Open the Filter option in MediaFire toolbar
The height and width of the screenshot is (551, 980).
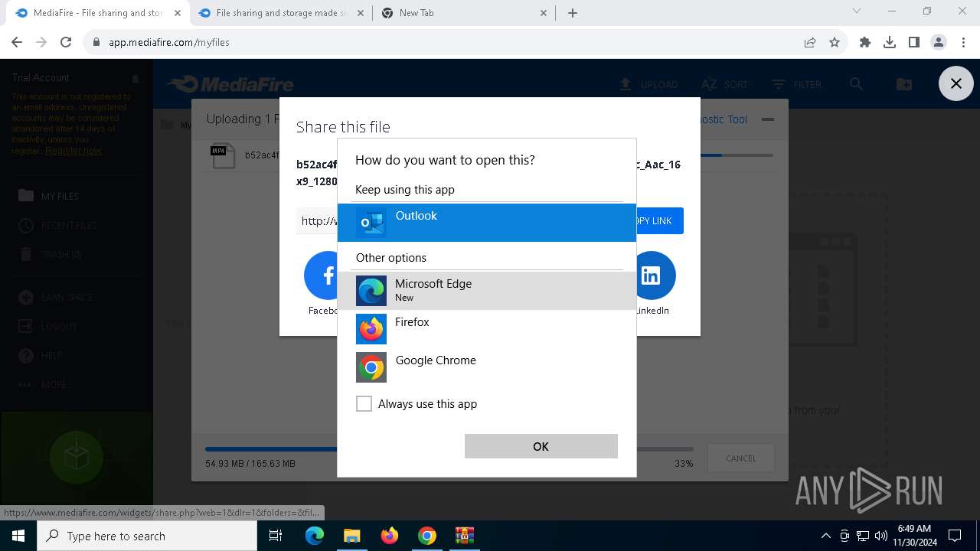[796, 84]
